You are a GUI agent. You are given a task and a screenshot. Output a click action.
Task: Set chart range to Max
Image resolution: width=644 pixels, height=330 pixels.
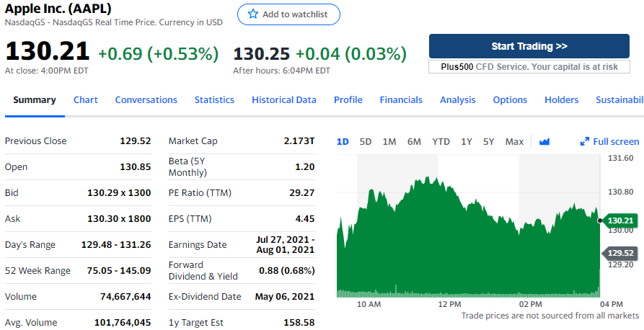(x=514, y=141)
